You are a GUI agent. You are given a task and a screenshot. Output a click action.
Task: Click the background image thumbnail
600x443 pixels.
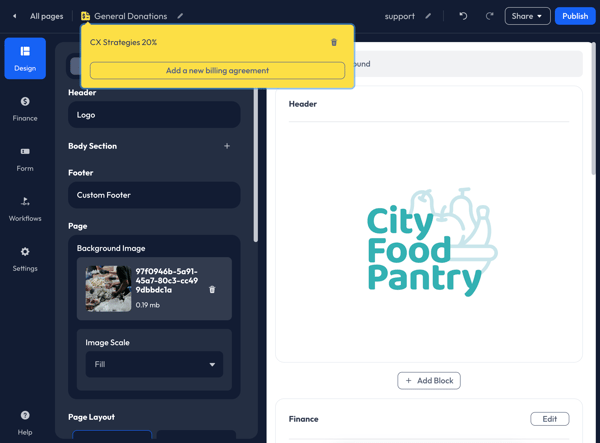click(x=108, y=288)
